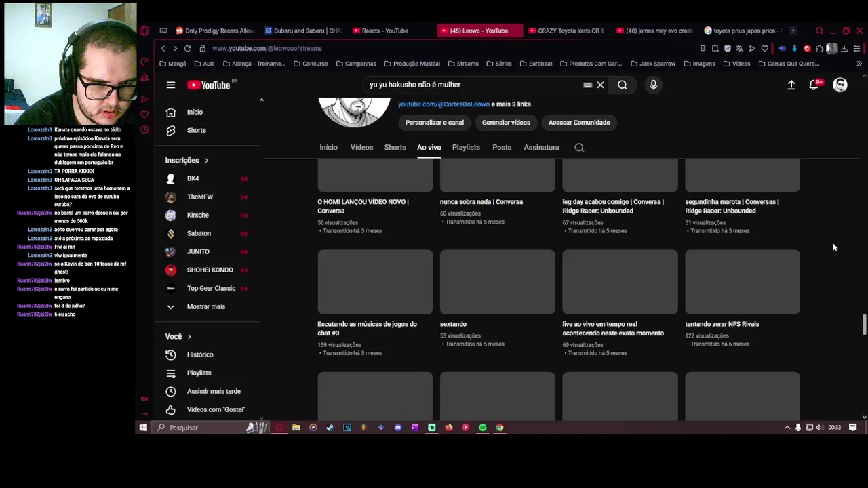Image resolution: width=868 pixels, height=488 pixels.
Task: Go forward with browser forward arrow
Action: point(175,48)
